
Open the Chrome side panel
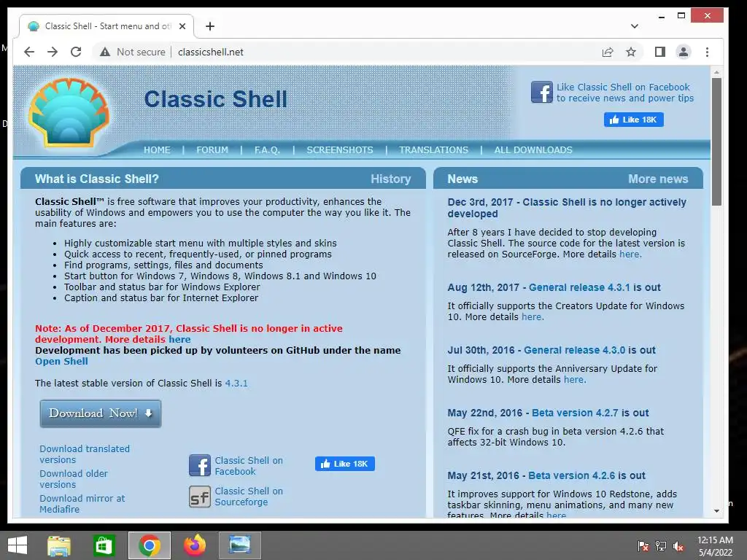(659, 52)
